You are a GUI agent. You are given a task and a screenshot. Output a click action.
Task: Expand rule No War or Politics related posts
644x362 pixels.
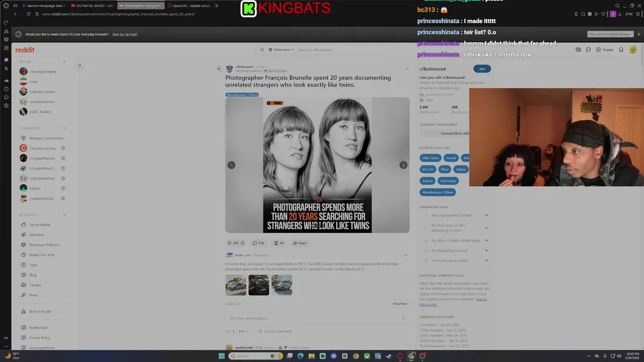click(x=486, y=240)
